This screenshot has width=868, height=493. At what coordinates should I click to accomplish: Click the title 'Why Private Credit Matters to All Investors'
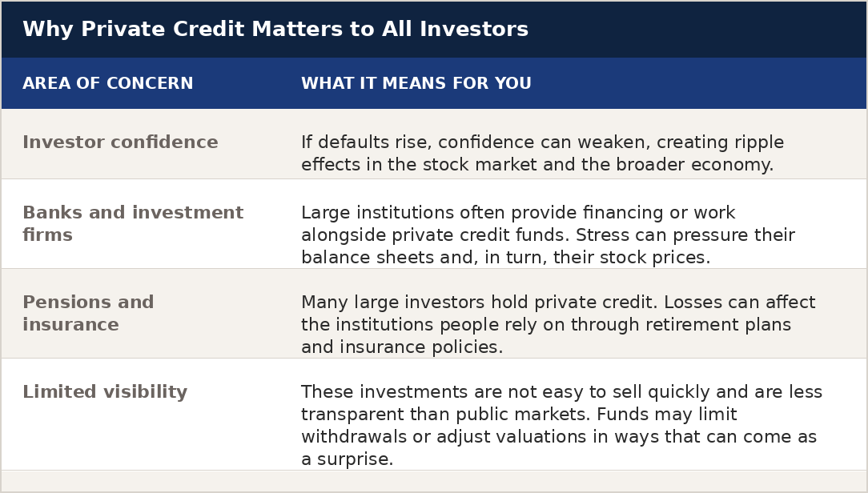click(275, 30)
